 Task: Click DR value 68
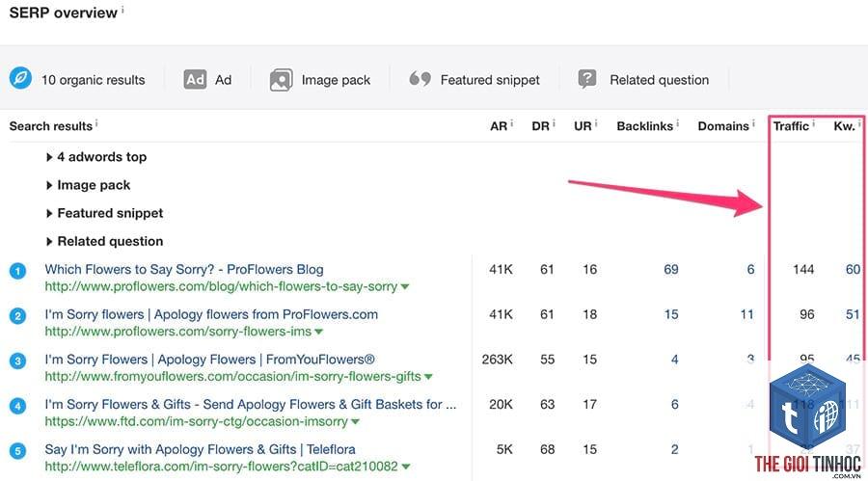[x=548, y=449]
